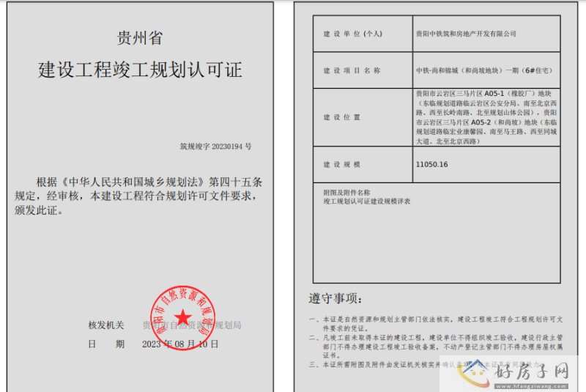
Task: Click the paragraph beginning '根据《中华人民共和国城乡规划法》'
Action: point(138,196)
